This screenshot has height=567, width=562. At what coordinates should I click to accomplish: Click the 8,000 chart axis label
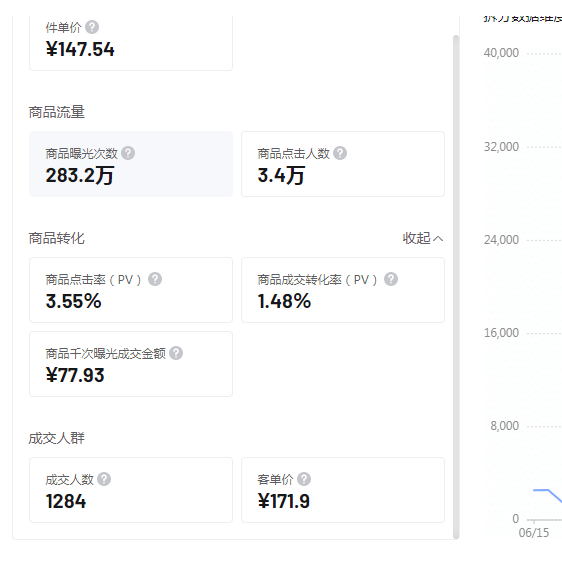click(504, 426)
